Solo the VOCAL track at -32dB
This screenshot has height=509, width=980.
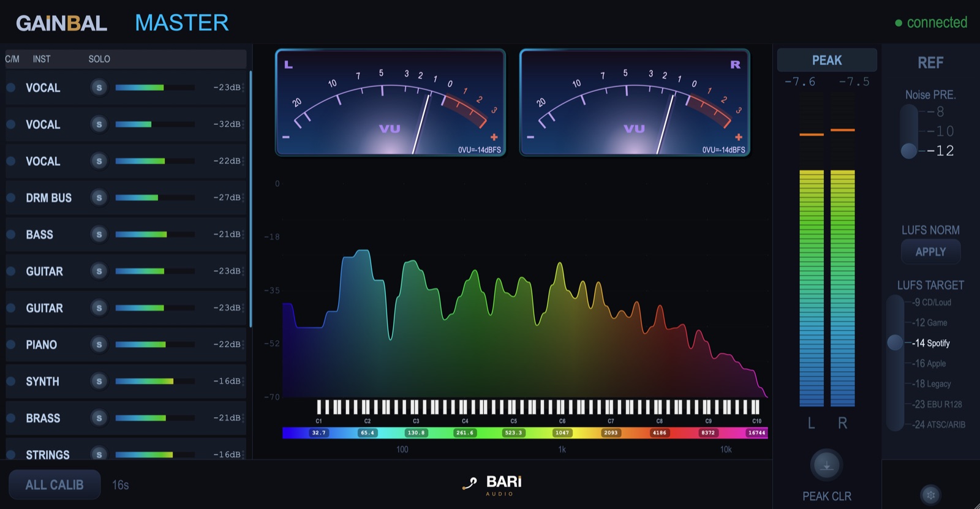pos(99,124)
